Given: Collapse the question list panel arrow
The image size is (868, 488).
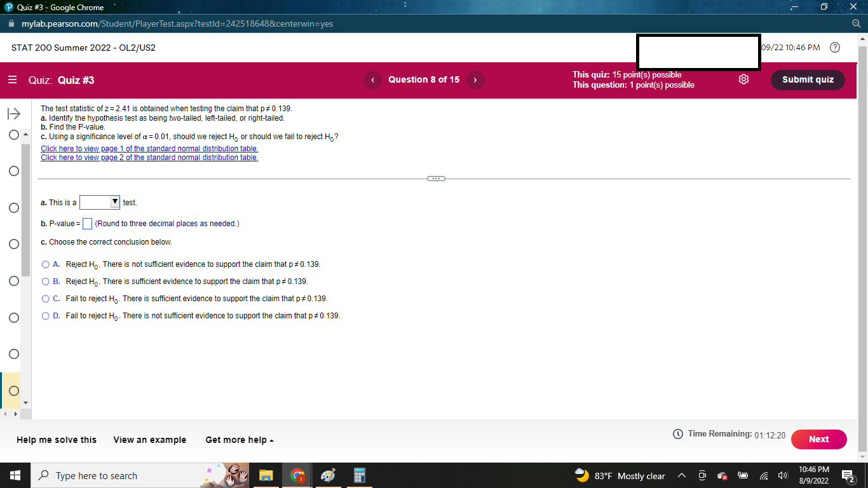Looking at the screenshot, I should (14, 114).
